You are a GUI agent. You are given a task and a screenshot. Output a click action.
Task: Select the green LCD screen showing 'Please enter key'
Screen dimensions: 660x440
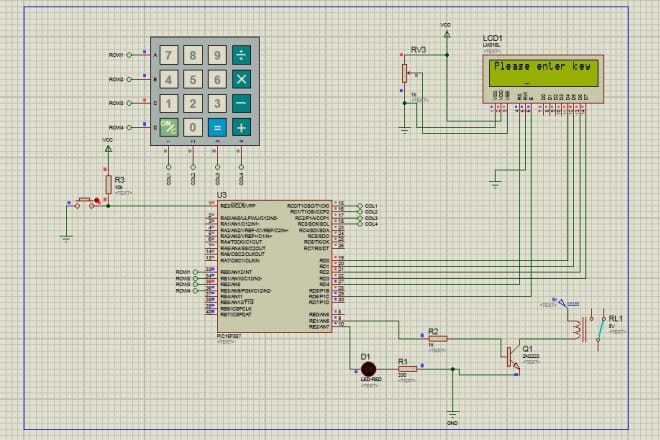point(543,73)
